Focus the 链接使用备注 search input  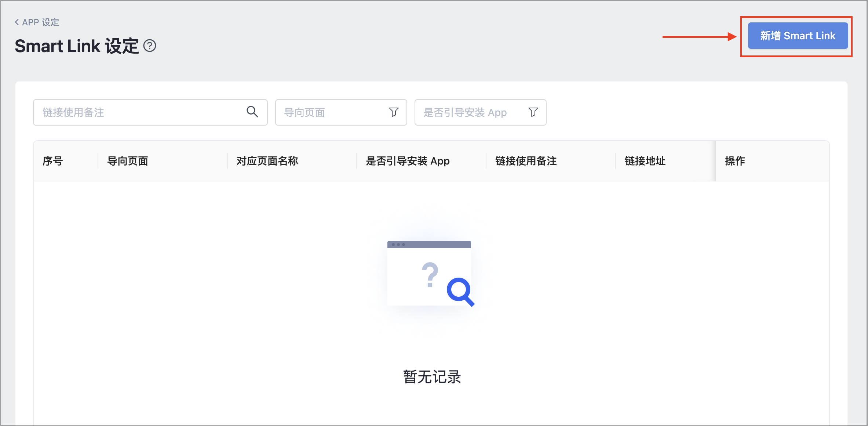[x=150, y=112]
